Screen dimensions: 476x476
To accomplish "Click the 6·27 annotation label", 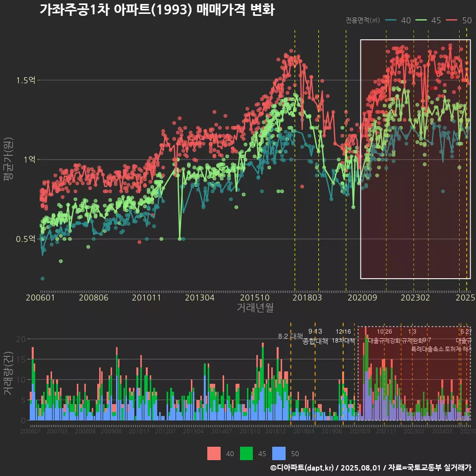I will click(x=466, y=332).
